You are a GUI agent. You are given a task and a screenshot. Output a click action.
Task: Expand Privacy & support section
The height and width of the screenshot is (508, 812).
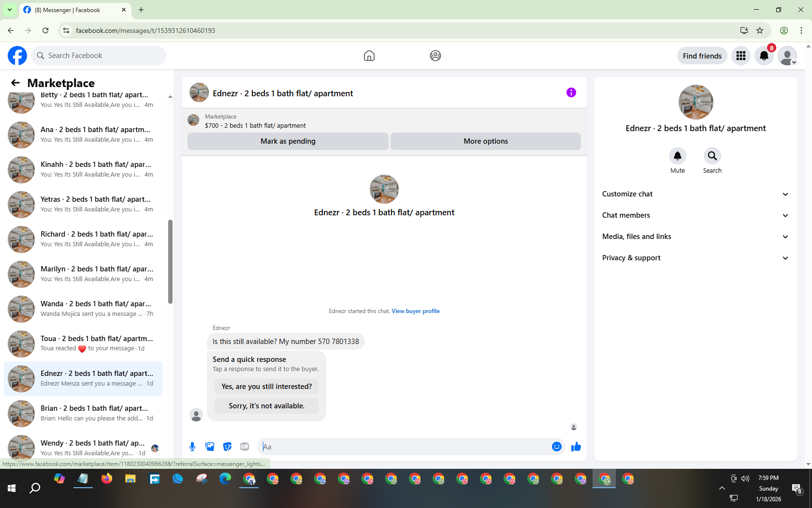click(696, 258)
